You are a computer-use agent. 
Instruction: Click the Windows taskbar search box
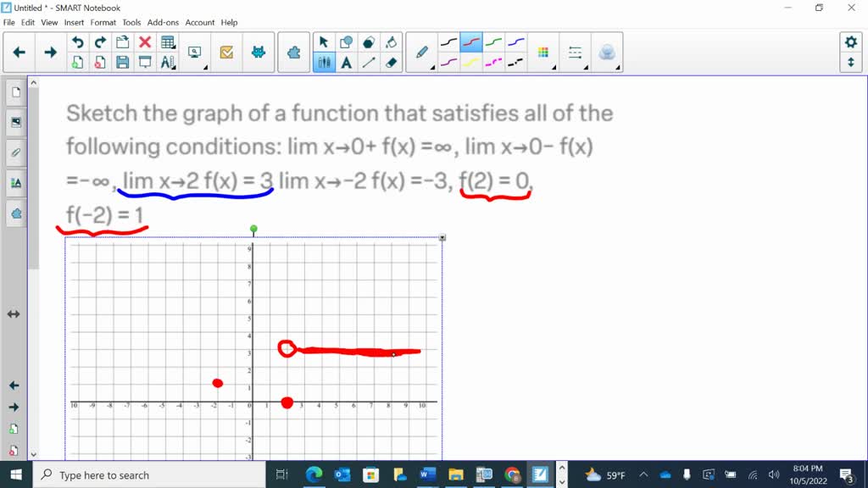point(153,474)
